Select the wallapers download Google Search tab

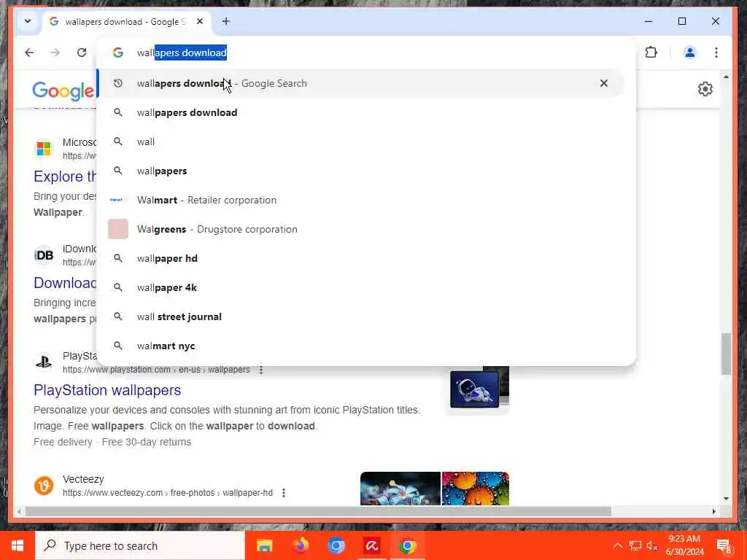(126, 22)
